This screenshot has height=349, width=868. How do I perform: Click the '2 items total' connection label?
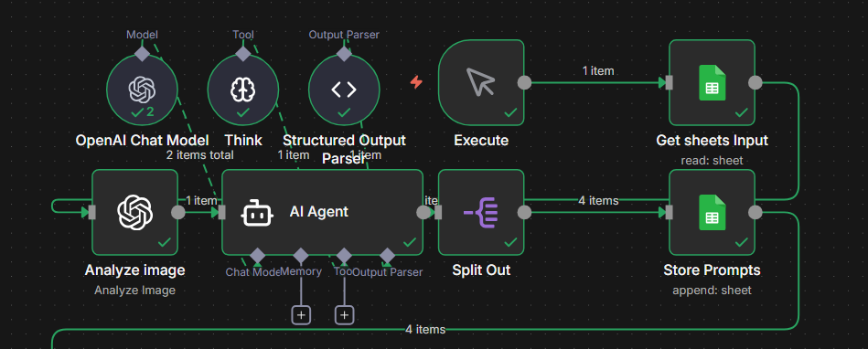pyautogui.click(x=199, y=155)
